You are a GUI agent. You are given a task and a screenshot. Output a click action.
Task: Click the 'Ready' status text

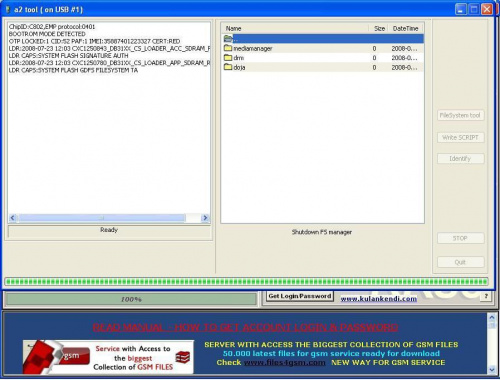click(109, 230)
